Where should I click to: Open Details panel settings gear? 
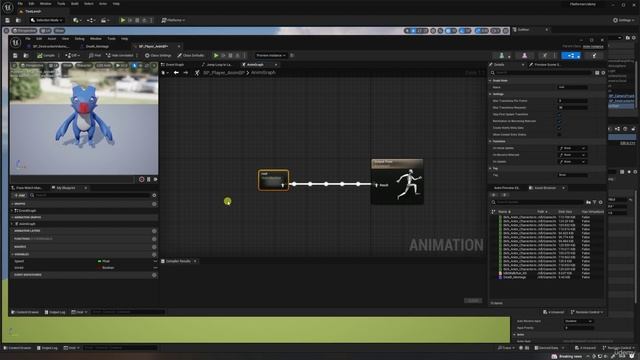(603, 73)
